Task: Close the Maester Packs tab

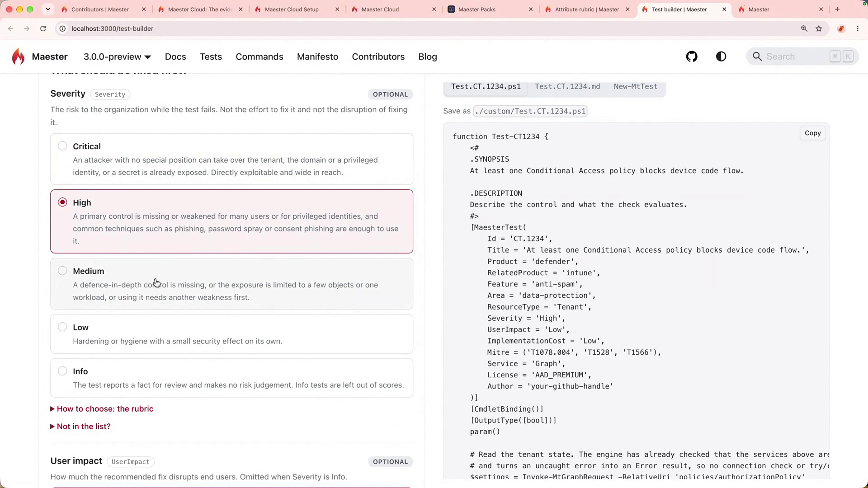Action: coord(531,9)
